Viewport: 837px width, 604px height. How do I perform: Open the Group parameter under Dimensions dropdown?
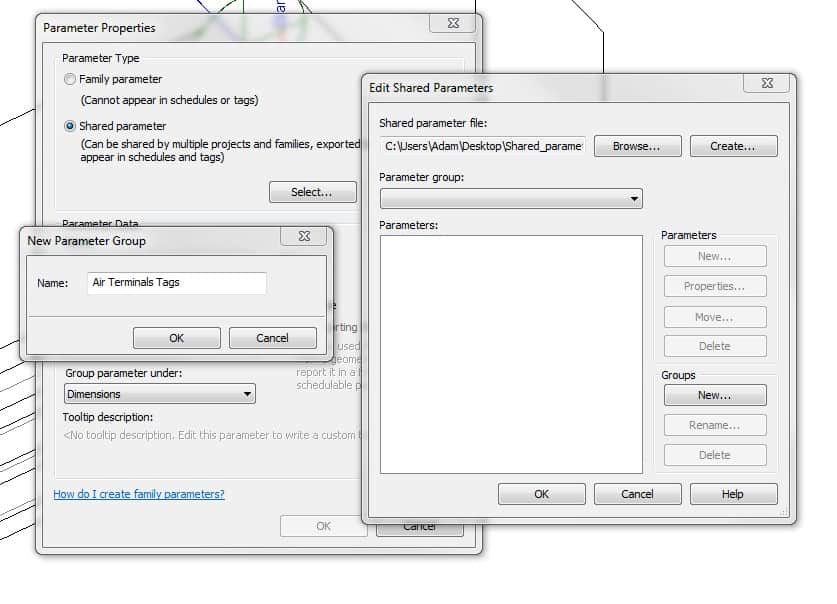click(159, 394)
